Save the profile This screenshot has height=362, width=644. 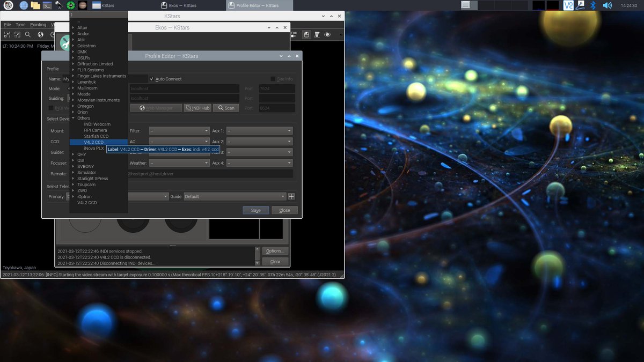(x=255, y=210)
